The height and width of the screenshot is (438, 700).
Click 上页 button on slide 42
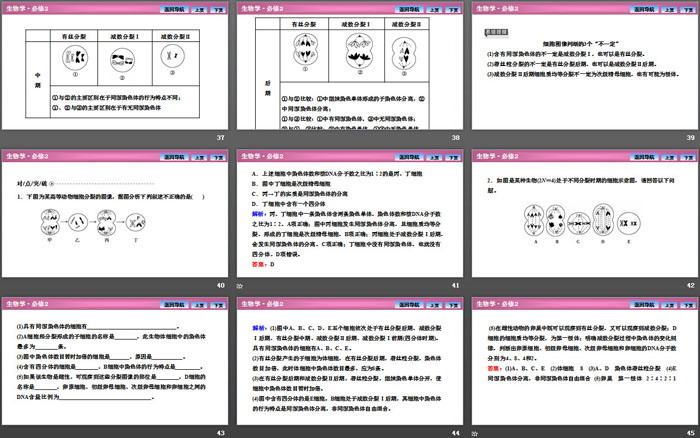669,157
